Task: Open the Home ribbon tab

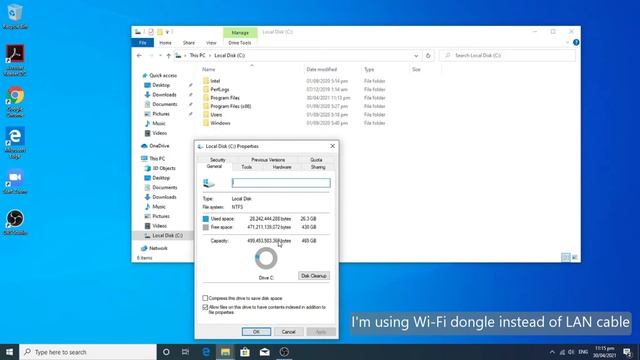Action: click(x=165, y=43)
